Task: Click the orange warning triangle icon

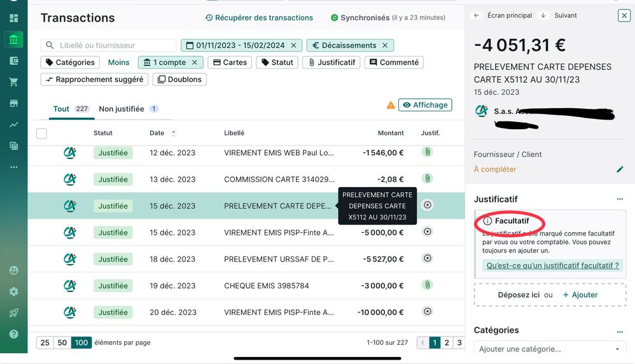Action: 391,105
